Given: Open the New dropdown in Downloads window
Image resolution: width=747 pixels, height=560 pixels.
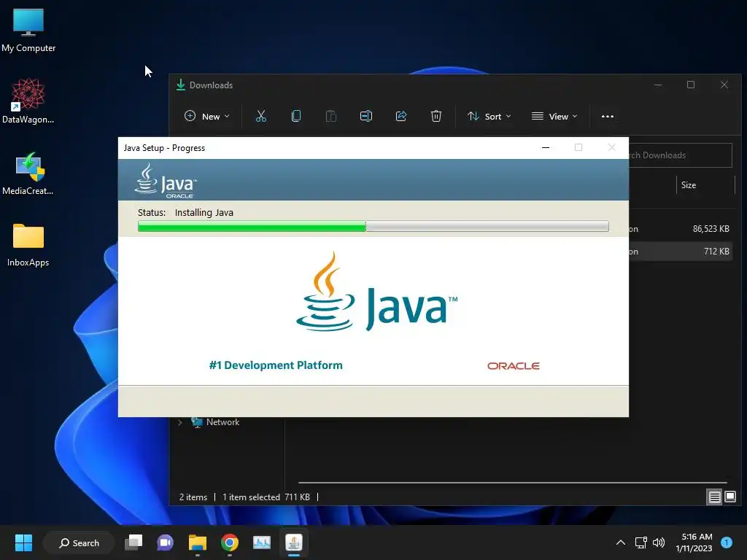Looking at the screenshot, I should click(206, 116).
